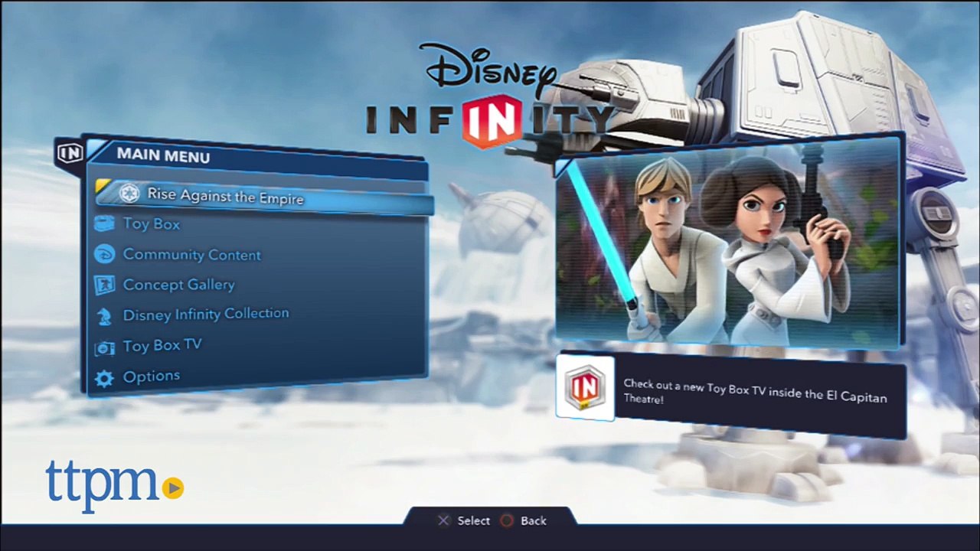Click the Concept Gallery picture icon

click(x=104, y=285)
